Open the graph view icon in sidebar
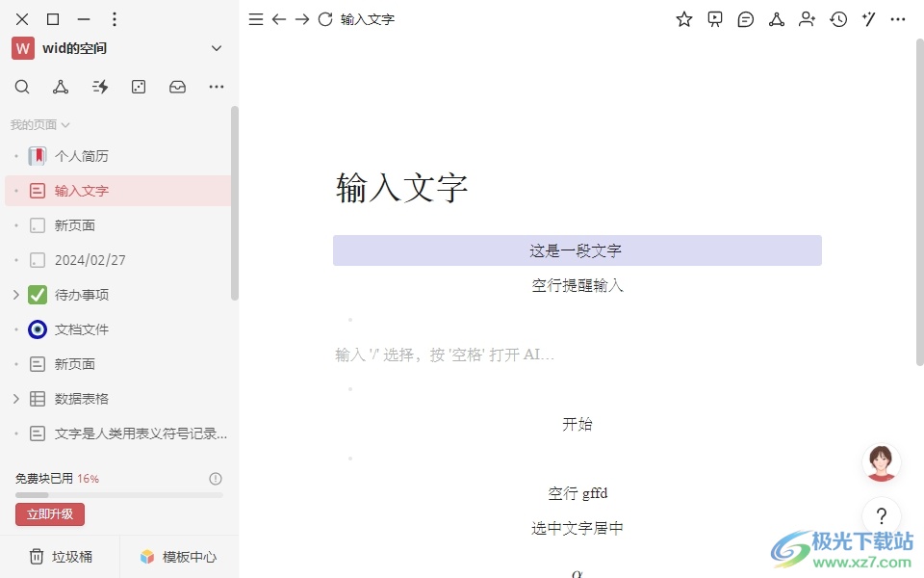Image resolution: width=924 pixels, height=578 pixels. pos(60,87)
